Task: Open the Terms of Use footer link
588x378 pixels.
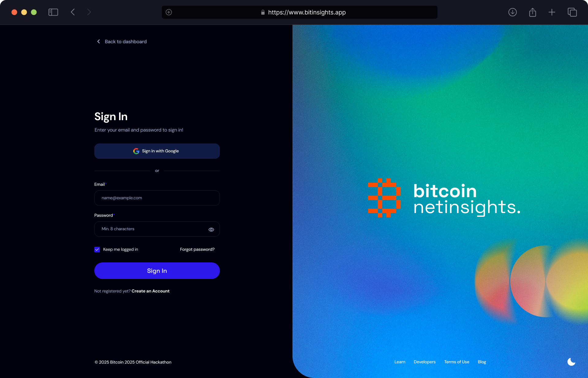Action: click(457, 362)
